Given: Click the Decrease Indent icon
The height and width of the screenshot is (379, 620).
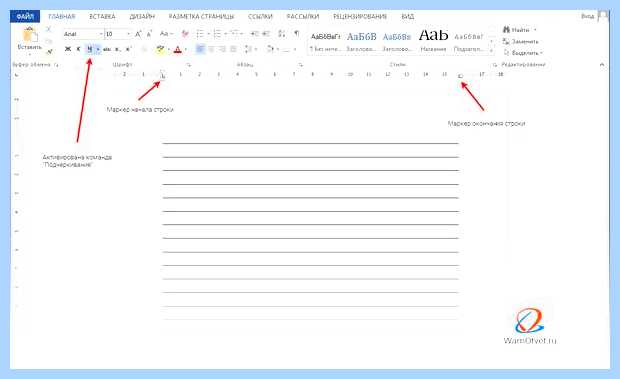Looking at the screenshot, I should point(255,34).
